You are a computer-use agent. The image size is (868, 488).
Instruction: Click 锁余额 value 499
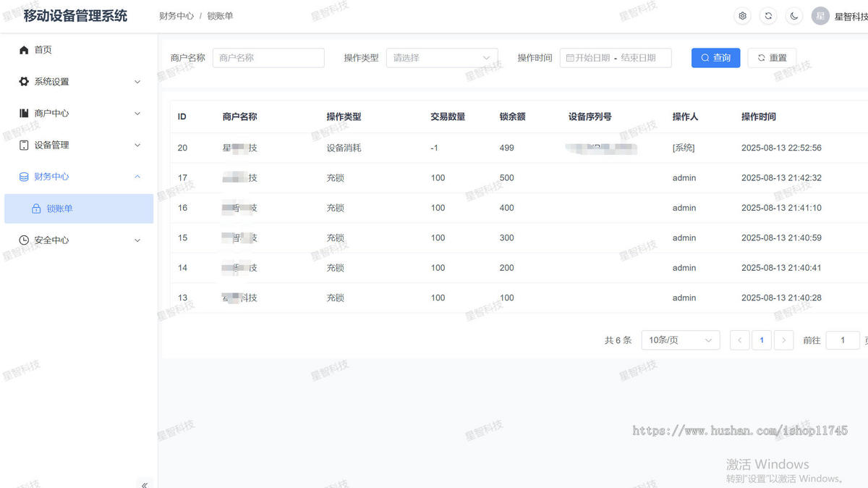[506, 148]
